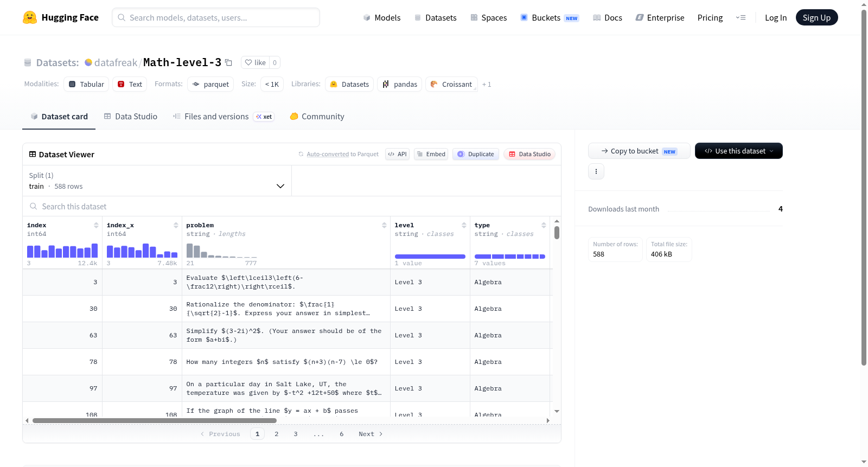Sort by the type column
This screenshot has width=868, height=467.
544,225
